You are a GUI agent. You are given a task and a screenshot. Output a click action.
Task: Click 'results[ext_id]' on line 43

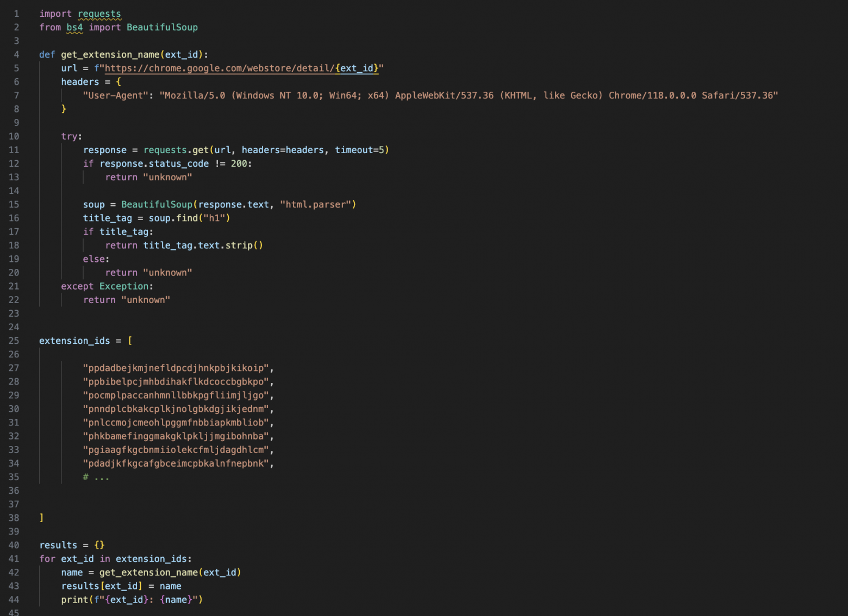[x=102, y=586]
